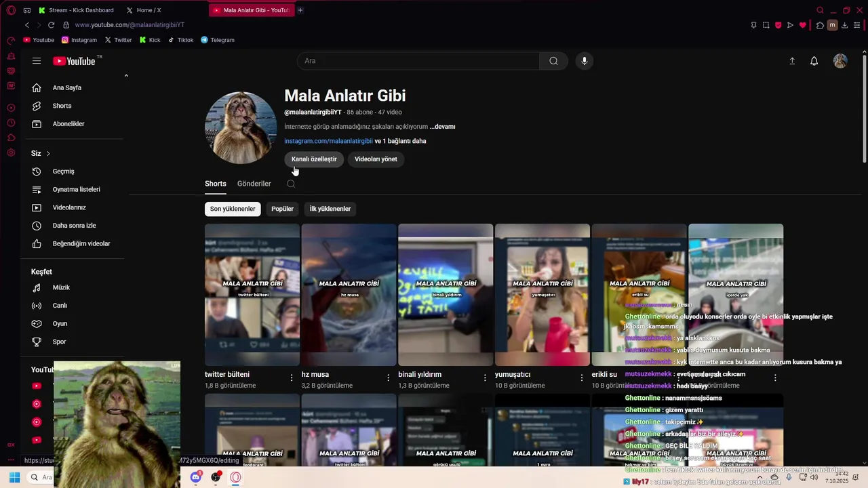Click Opera tab search magnifier
This screenshot has height=488, width=868.
(820, 10)
